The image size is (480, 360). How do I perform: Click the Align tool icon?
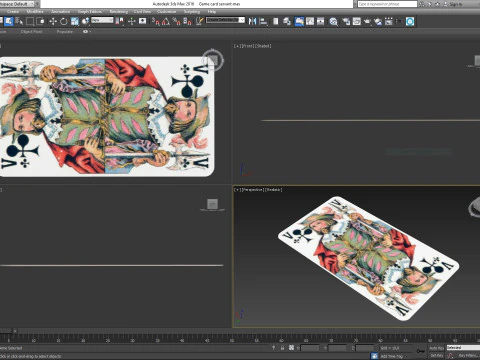click(x=263, y=21)
